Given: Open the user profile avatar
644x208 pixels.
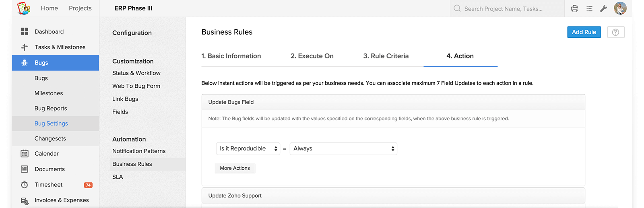Looking at the screenshot, I should (620, 8).
